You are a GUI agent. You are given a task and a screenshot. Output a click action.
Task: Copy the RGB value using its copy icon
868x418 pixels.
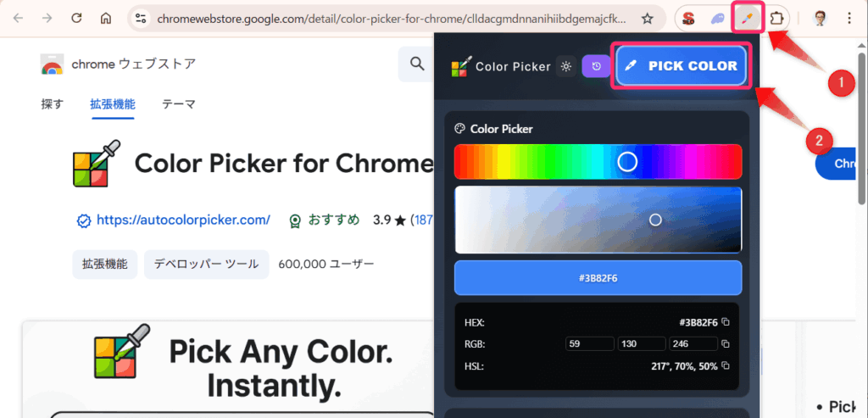[x=726, y=343]
